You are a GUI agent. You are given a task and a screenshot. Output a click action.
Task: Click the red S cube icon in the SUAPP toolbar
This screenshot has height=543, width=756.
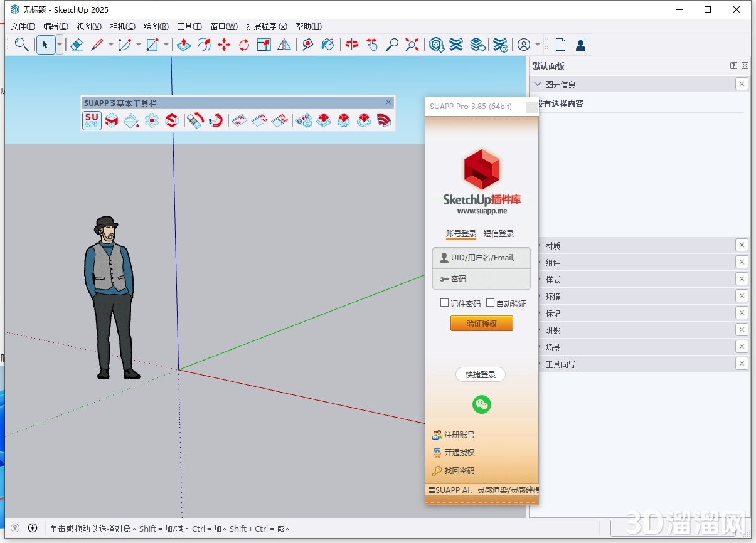pyautogui.click(x=172, y=120)
